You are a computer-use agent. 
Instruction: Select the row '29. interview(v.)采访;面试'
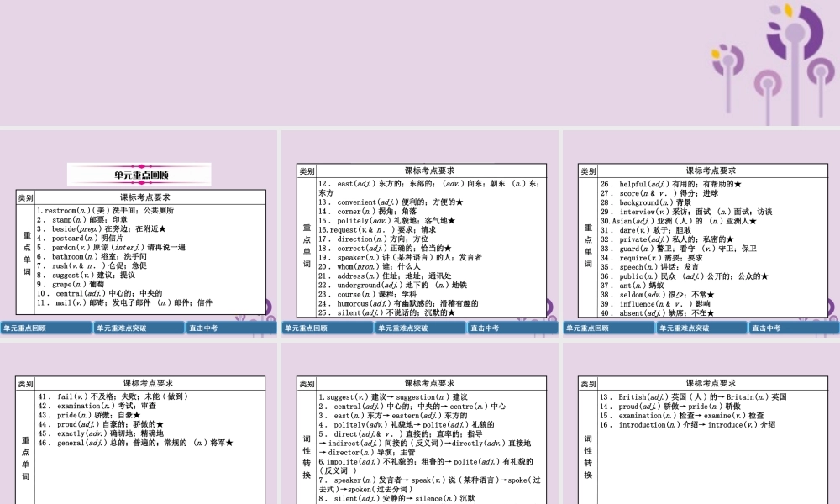(x=686, y=212)
